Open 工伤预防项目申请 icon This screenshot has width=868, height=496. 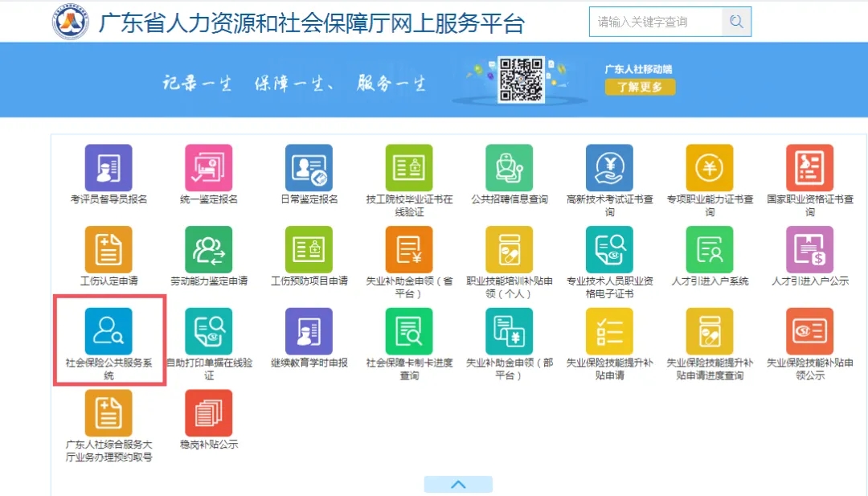[x=309, y=250]
